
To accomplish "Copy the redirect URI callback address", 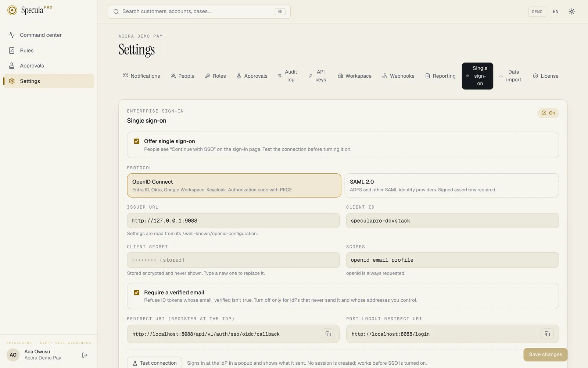I will tap(328, 334).
